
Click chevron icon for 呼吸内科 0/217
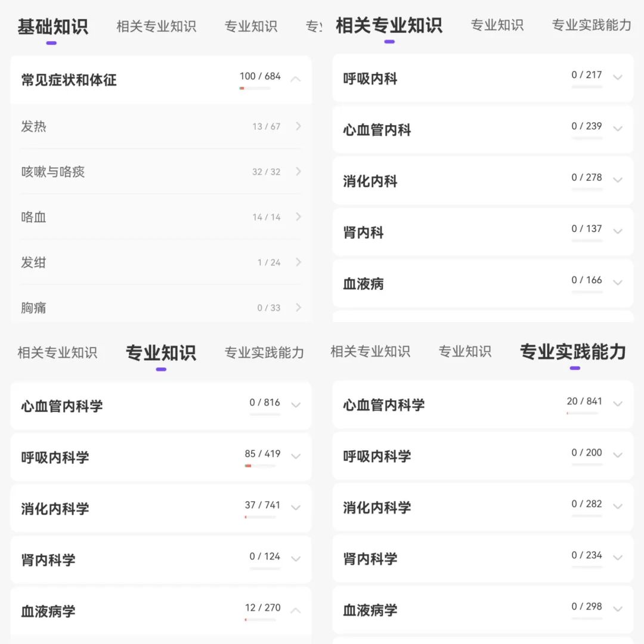(618, 78)
